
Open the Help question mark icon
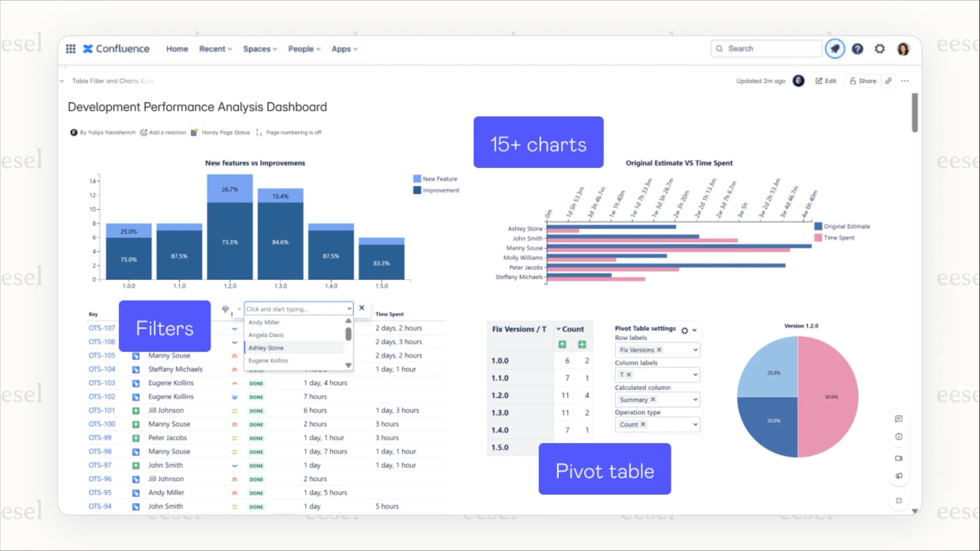[x=857, y=49]
